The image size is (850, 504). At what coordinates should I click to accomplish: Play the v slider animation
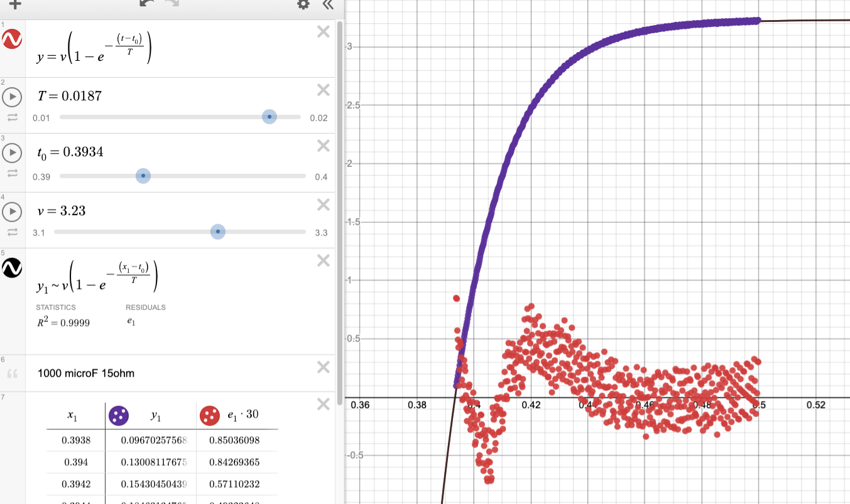pyautogui.click(x=12, y=212)
